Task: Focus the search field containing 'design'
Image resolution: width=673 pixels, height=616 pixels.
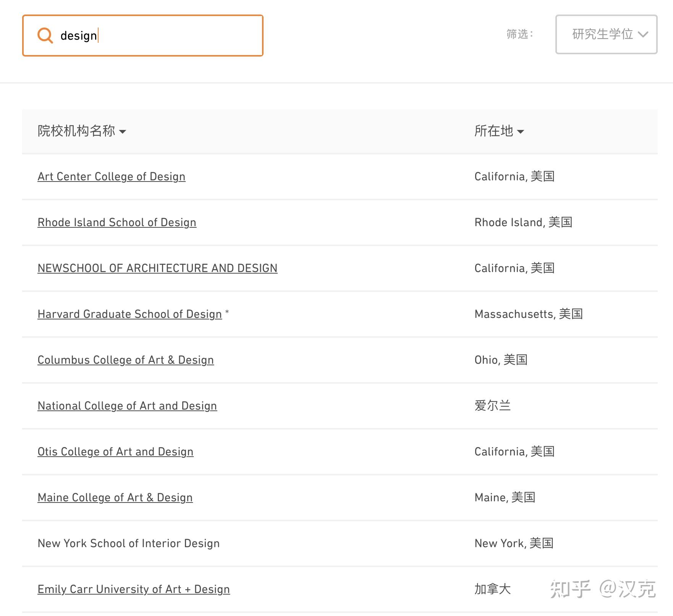Action: pos(143,36)
